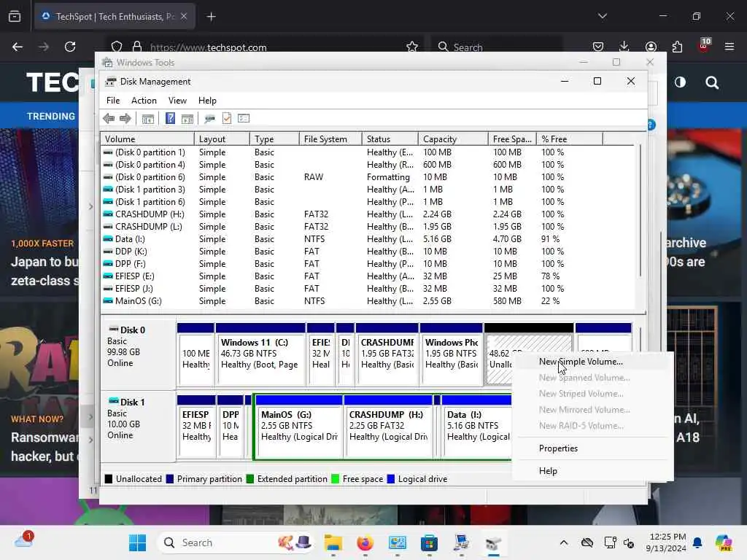Open the Windows Start button
The image size is (747, 560).
click(138, 542)
